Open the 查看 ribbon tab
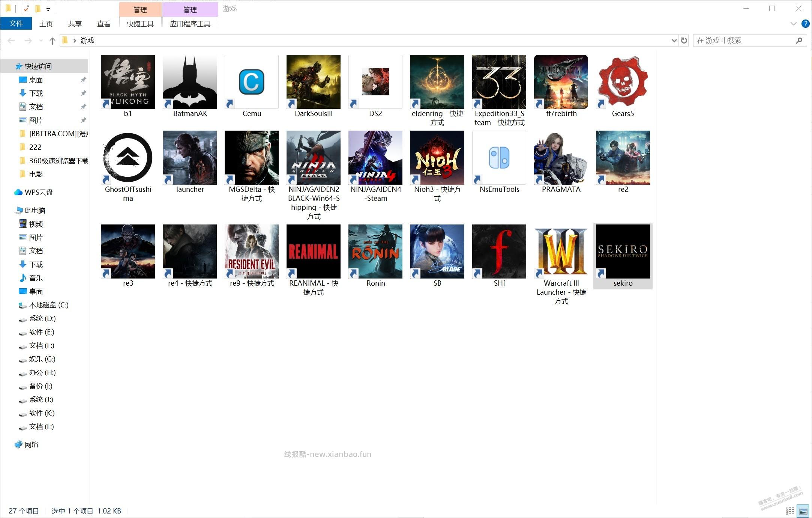 104,24
